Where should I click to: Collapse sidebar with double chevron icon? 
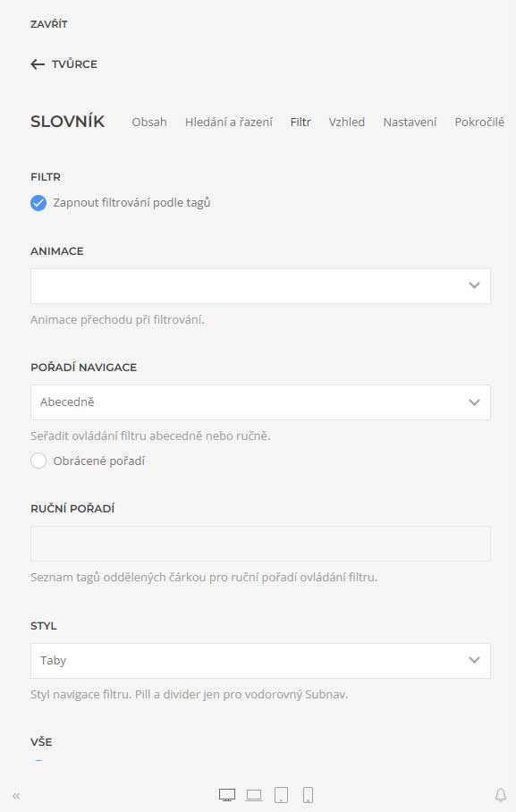coord(16,796)
